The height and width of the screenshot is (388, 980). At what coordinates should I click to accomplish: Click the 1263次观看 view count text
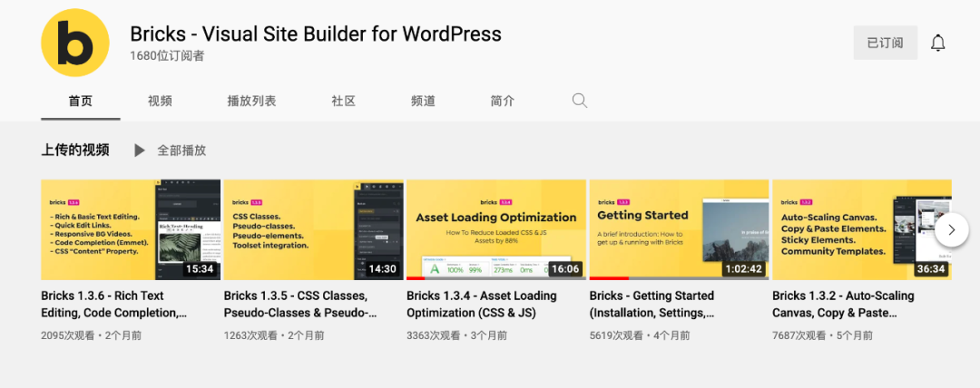pos(250,335)
